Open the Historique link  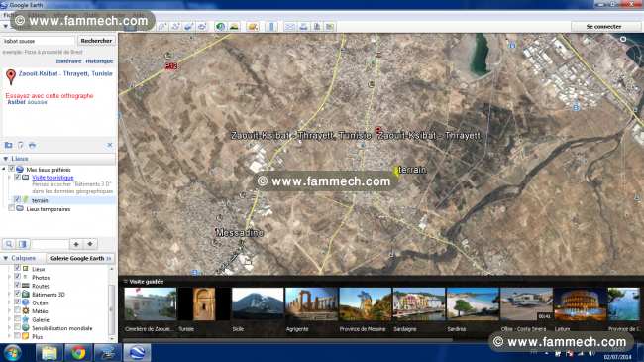(x=99, y=61)
